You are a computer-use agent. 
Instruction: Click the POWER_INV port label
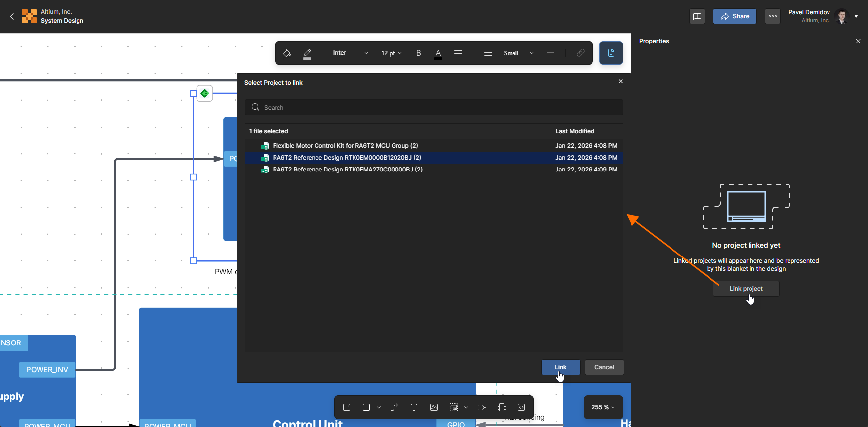point(47,370)
